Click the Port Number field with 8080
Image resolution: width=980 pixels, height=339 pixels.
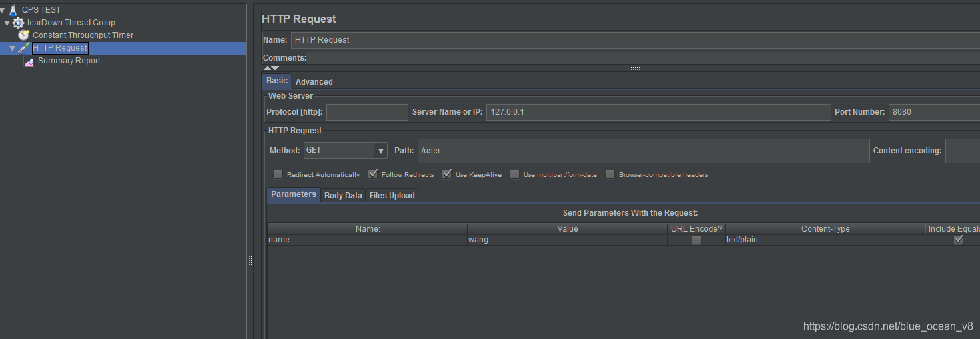[934, 112]
